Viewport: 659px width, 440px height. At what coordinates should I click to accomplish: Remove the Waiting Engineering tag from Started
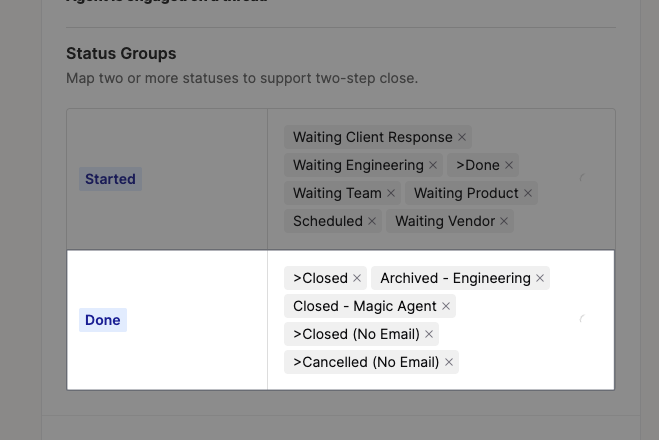pos(433,165)
